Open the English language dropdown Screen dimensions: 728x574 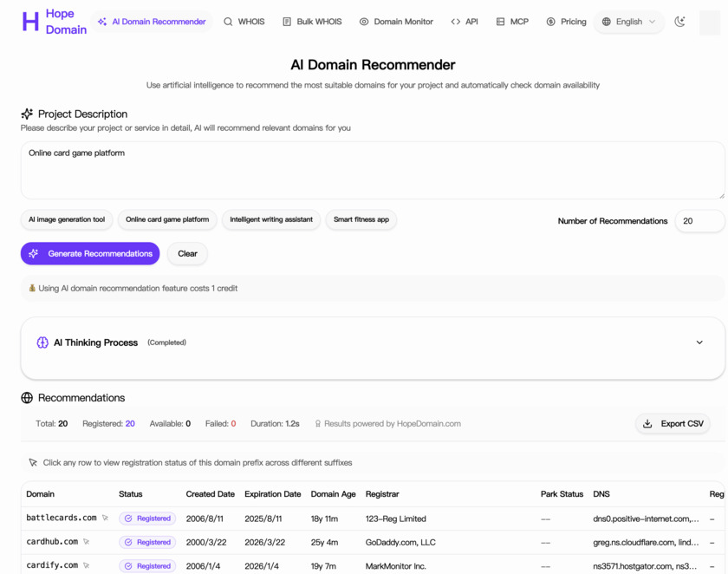629,22
